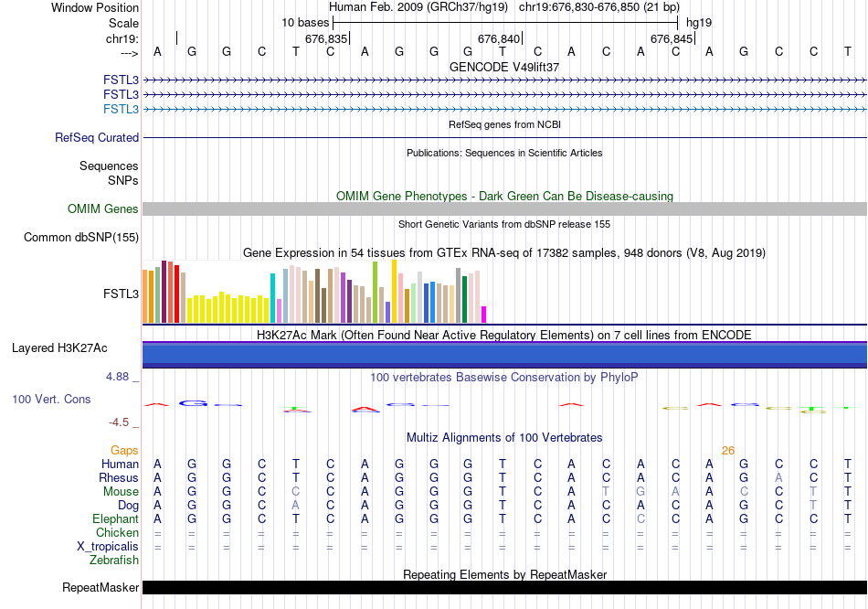Viewport: 868px width, 609px height.
Task: Open the 'RefSeq genes from NCBI' track title
Action: [x=504, y=124]
